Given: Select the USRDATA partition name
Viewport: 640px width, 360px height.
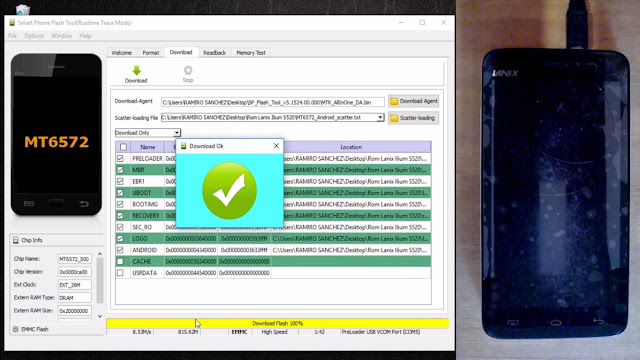Looking at the screenshot, I should (144, 273).
